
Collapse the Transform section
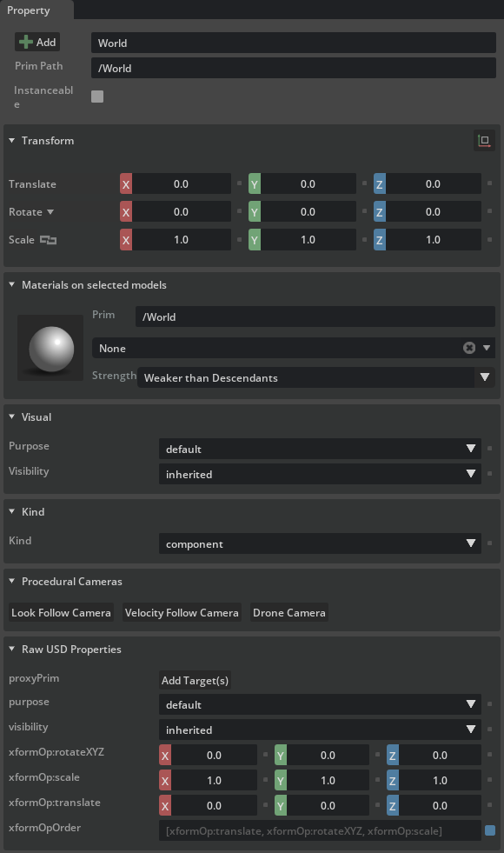[x=12, y=141]
